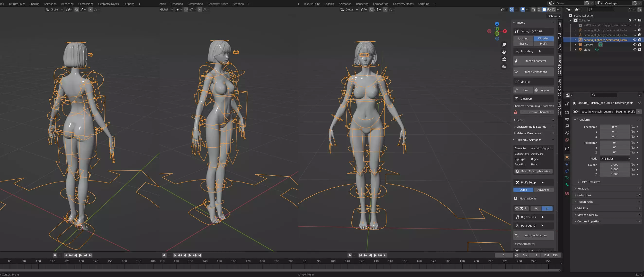Toggle the camera view icon in viewport
The width and height of the screenshot is (644, 277).
(x=504, y=59)
